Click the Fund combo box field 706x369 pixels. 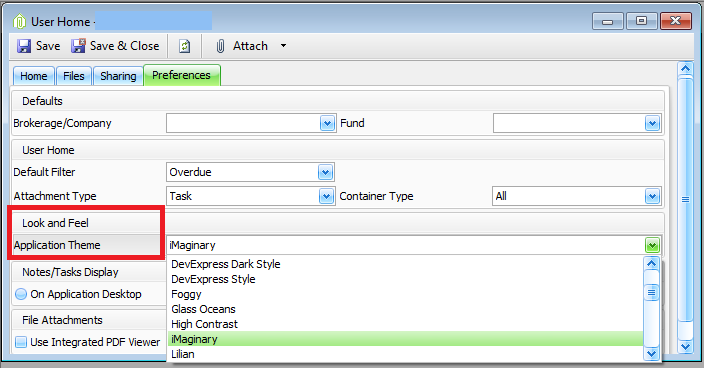[x=577, y=123]
